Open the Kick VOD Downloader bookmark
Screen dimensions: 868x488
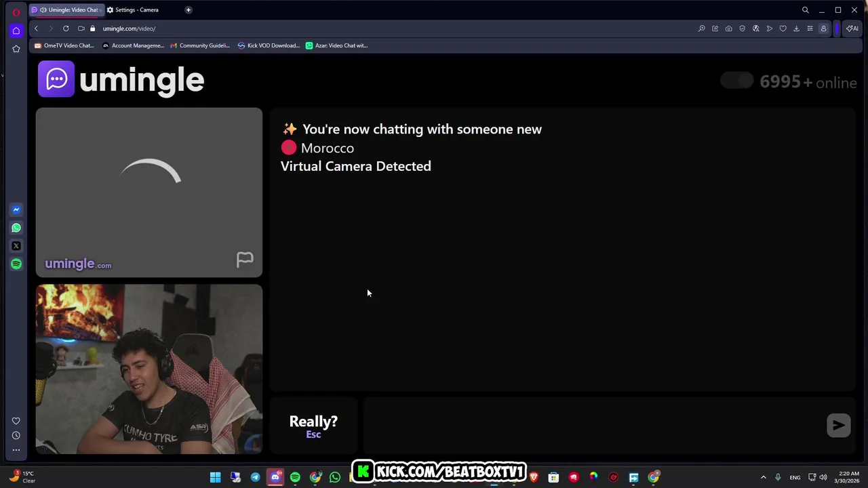269,45
